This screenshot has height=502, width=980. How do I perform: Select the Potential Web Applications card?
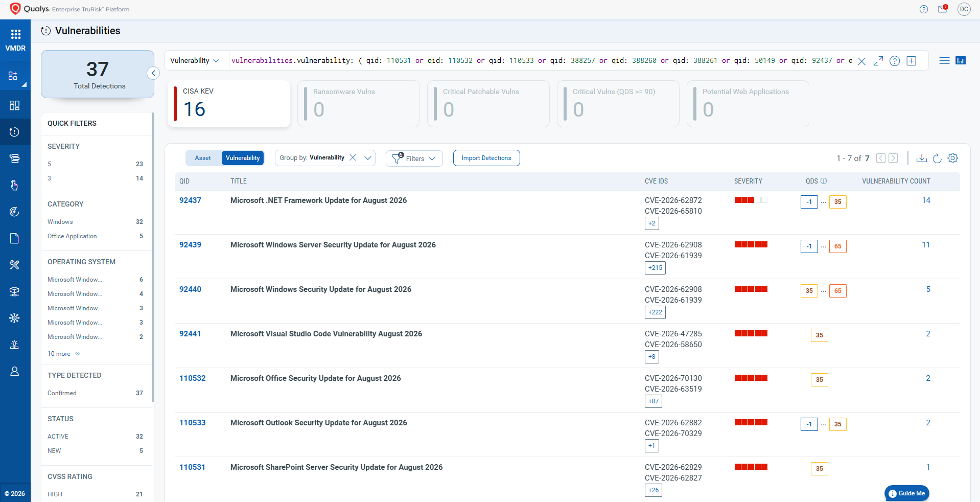748,104
